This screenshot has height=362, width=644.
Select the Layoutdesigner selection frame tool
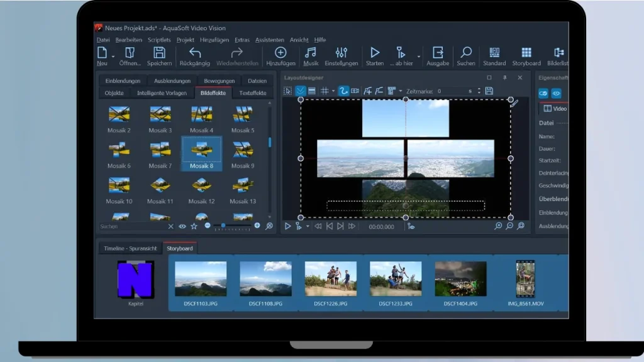(x=288, y=91)
